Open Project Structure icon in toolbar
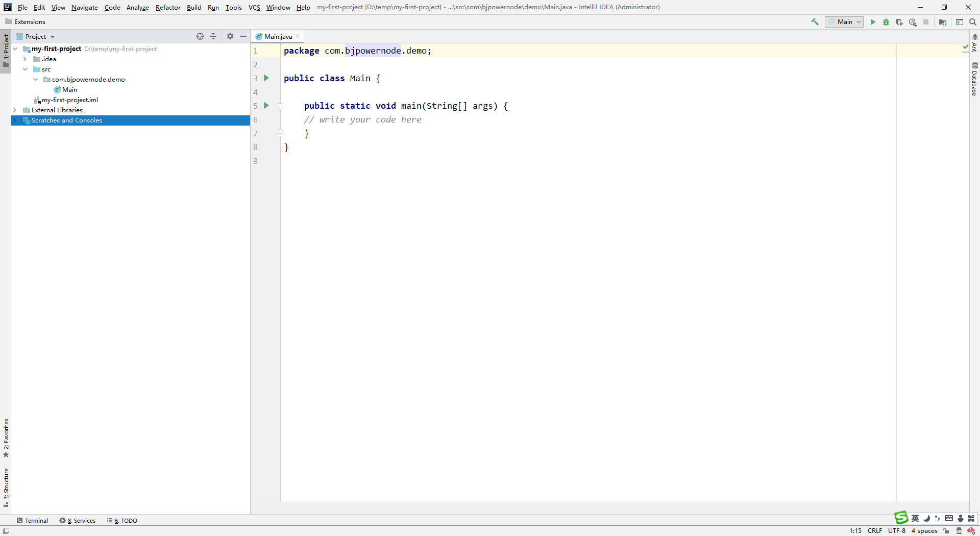The height and width of the screenshot is (536, 980). (942, 22)
